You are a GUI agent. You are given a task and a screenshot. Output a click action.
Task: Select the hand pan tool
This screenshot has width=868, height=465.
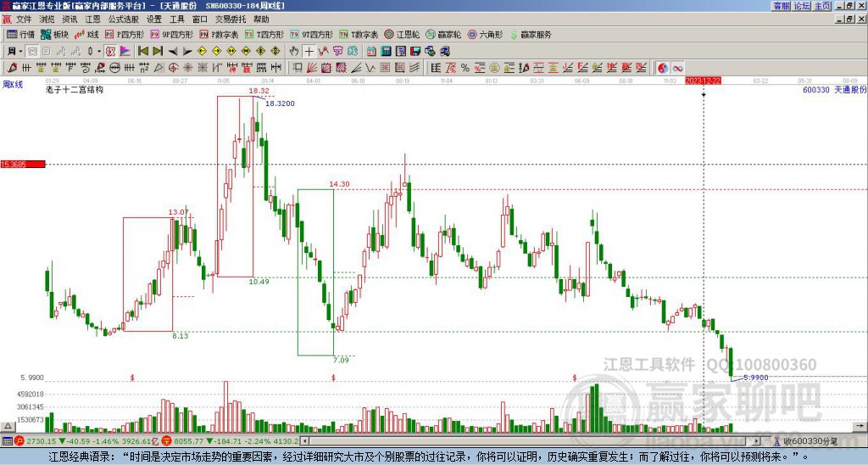click(294, 52)
